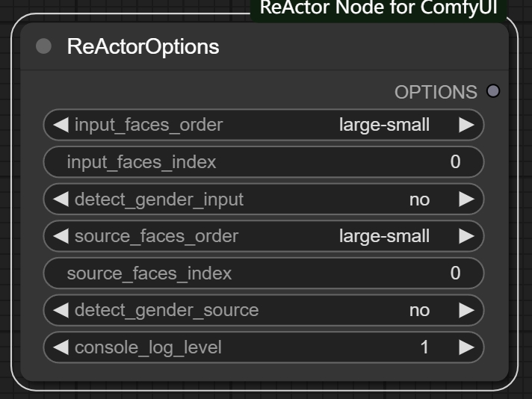Click the source_faces_index number field
The image size is (532, 399).
pyautogui.click(x=264, y=273)
